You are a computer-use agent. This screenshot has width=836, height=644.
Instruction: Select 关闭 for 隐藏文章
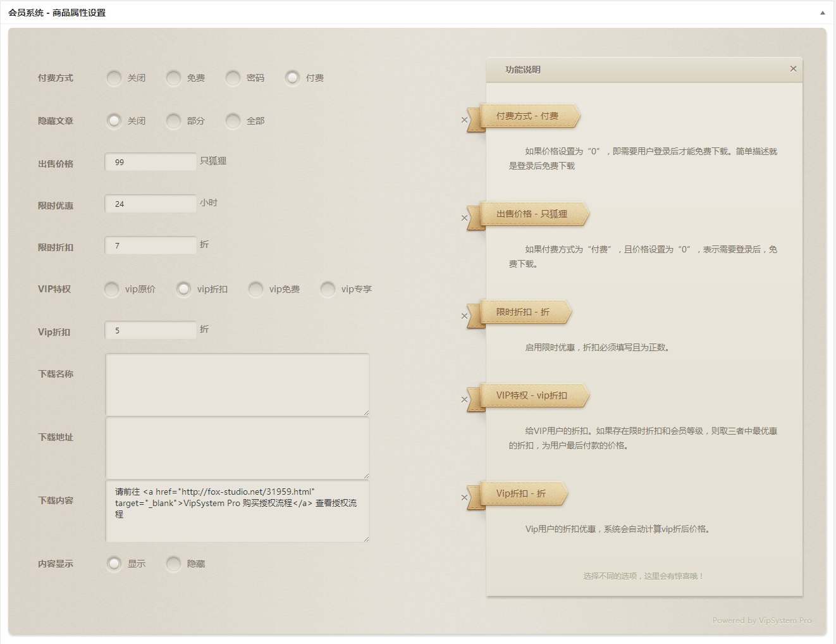click(114, 121)
